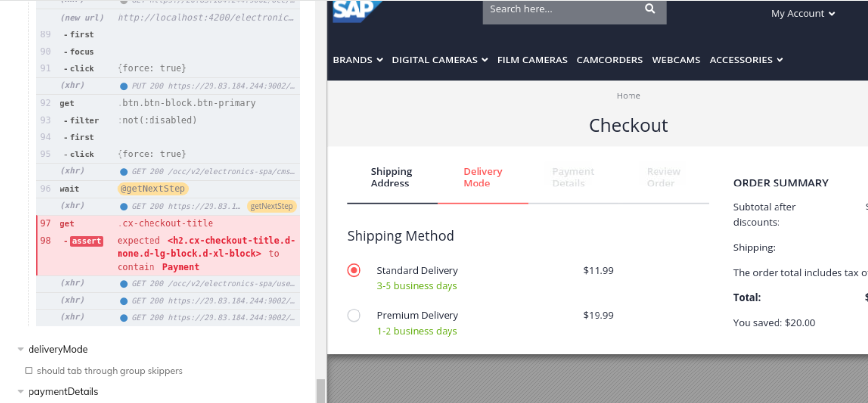Select the Premium Delivery radio button

tap(354, 315)
